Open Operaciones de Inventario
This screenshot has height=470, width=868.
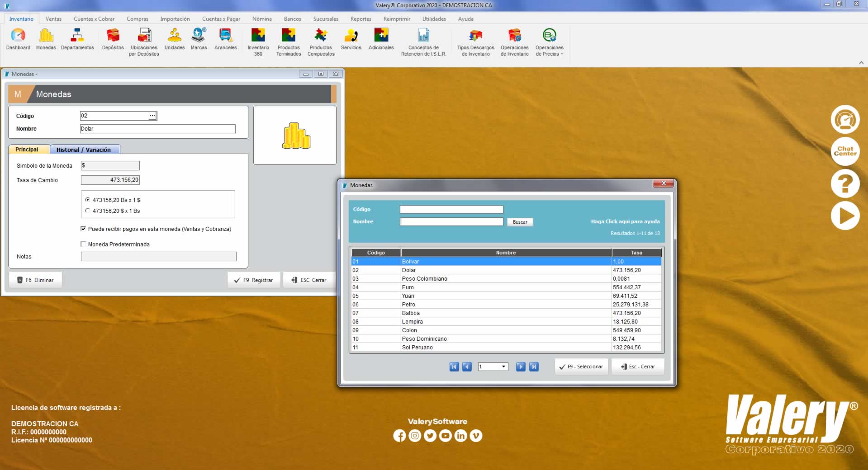coord(514,42)
